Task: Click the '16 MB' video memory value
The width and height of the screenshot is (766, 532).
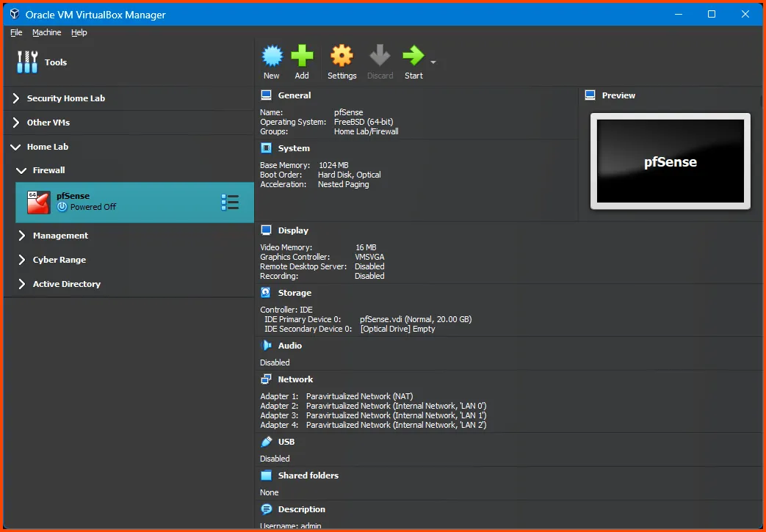Action: pos(366,247)
